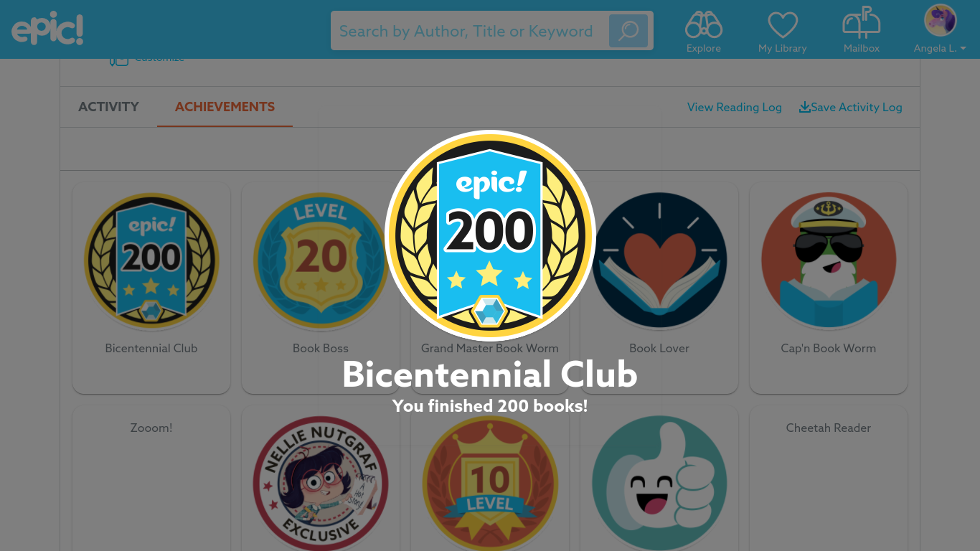
Task: Select the Level 20 Book Boss badge
Action: [321, 260]
